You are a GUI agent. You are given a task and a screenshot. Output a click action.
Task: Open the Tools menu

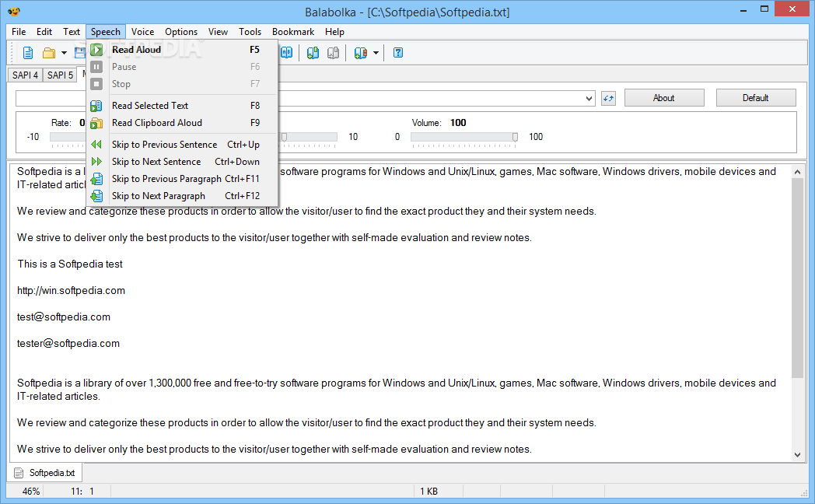[x=250, y=32]
